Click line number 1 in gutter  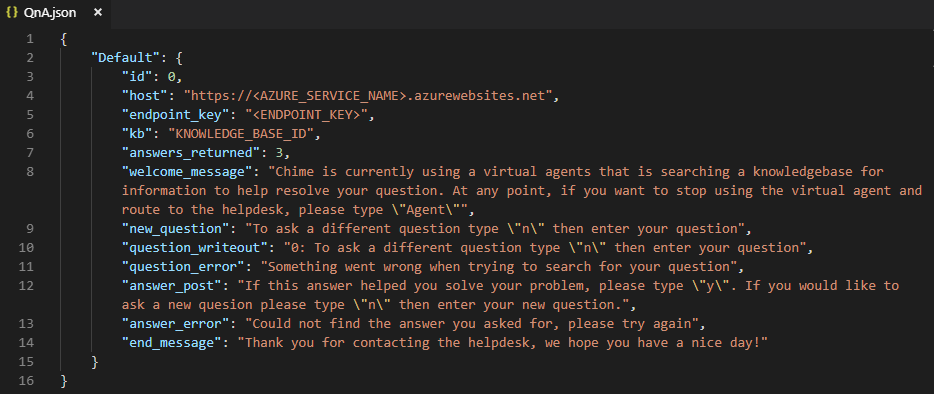tap(30, 39)
